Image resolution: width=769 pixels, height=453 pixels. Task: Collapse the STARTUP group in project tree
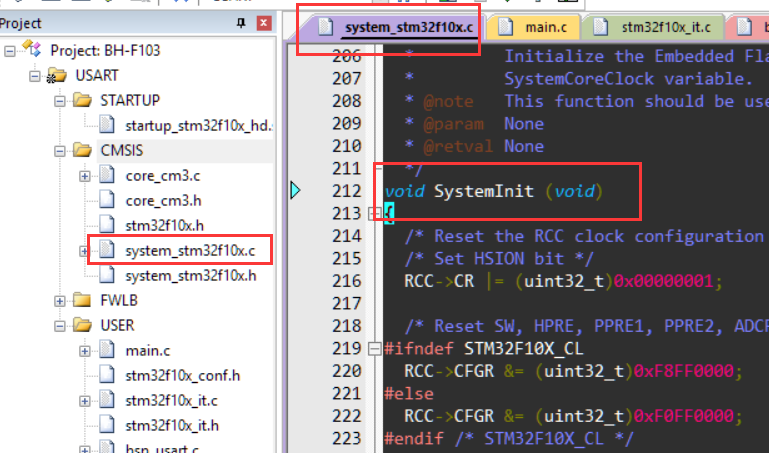(61, 101)
